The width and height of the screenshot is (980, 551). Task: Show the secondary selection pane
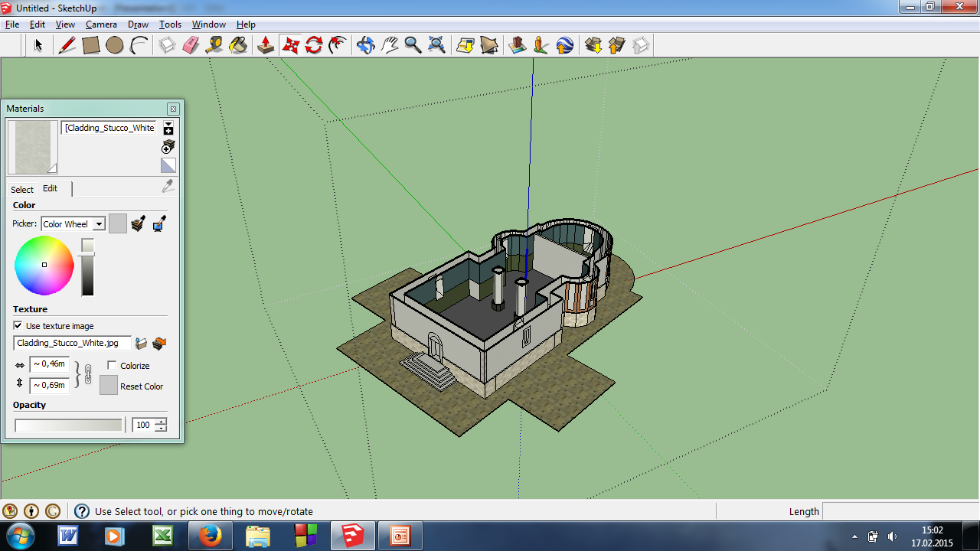tap(168, 127)
